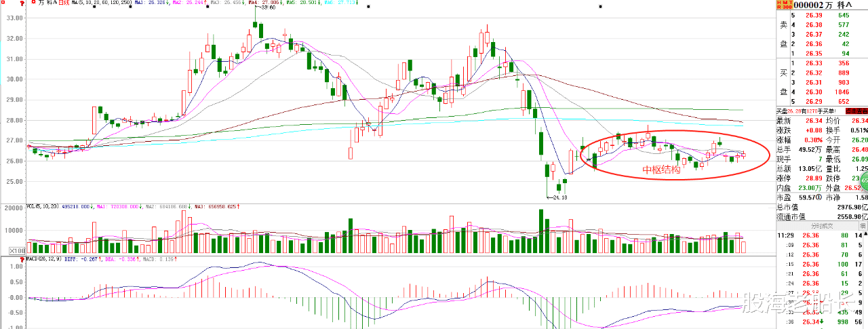Click the 最新 26.34 latest price row
Image resolution: width=868 pixels, height=329 pixels.
click(x=799, y=120)
